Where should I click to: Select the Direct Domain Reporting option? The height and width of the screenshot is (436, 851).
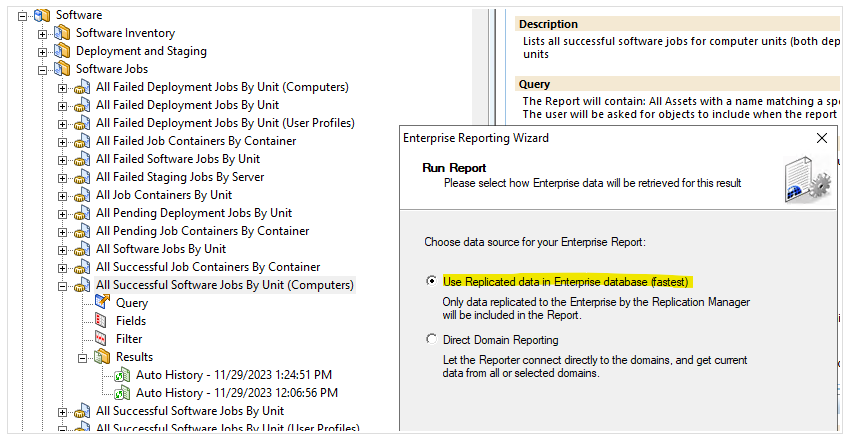pos(432,340)
